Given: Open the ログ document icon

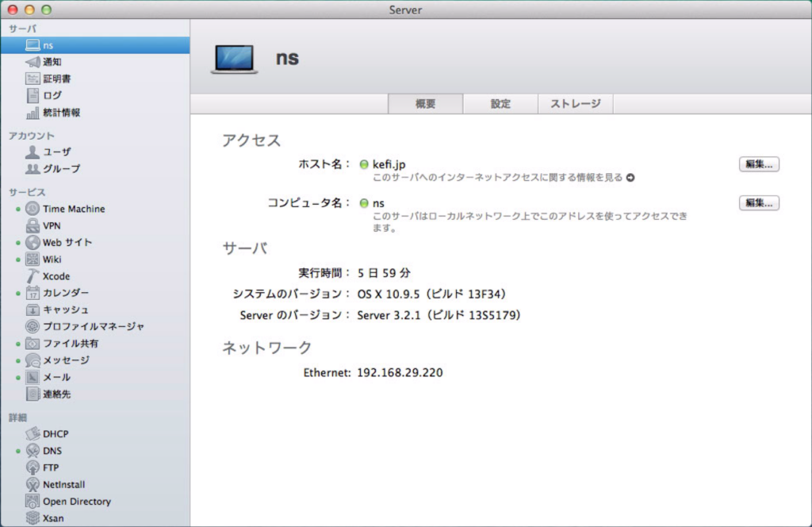Looking at the screenshot, I should pyautogui.click(x=32, y=96).
